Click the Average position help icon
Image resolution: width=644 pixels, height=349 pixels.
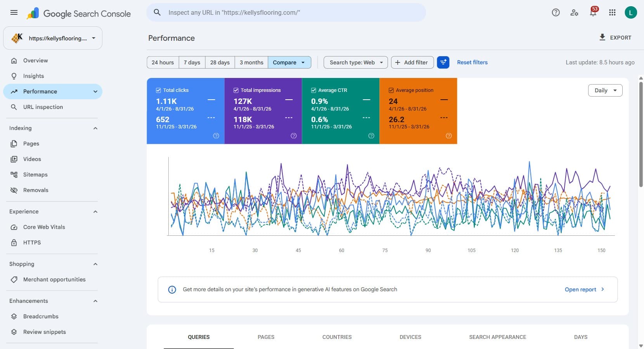pos(449,136)
